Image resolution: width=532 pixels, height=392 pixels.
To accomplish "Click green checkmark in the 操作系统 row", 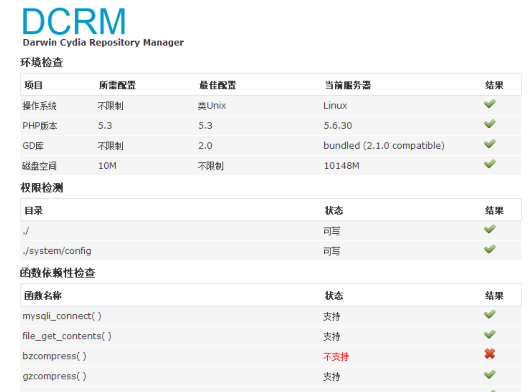I will [x=490, y=104].
